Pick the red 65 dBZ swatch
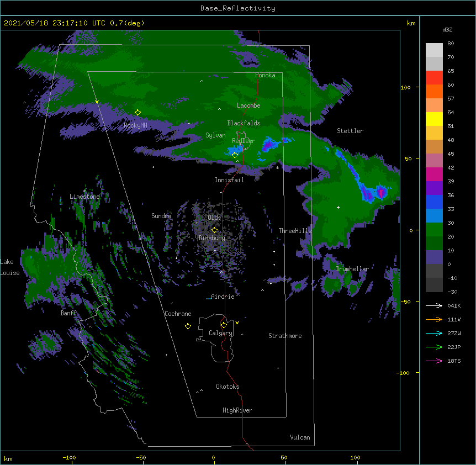The width and height of the screenshot is (476, 465). pyautogui.click(x=434, y=78)
